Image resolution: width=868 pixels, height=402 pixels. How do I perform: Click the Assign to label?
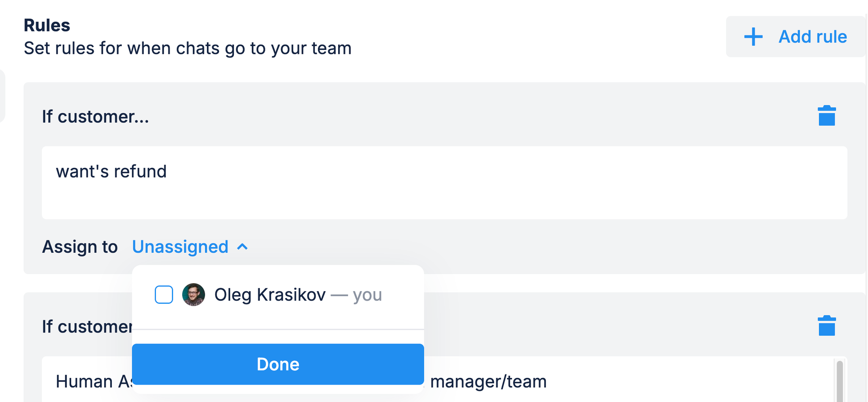point(80,247)
